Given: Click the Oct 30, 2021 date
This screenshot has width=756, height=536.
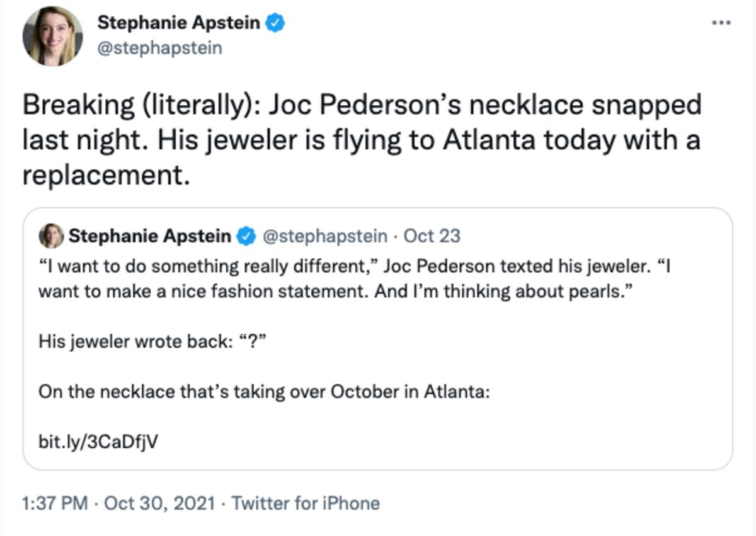Looking at the screenshot, I should point(159,504).
